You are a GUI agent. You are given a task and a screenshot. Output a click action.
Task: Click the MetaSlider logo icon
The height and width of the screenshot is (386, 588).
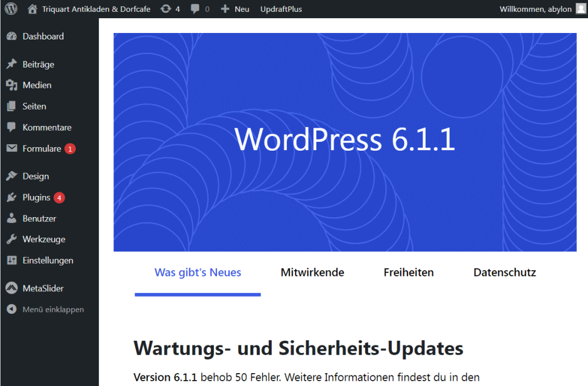[x=12, y=288]
